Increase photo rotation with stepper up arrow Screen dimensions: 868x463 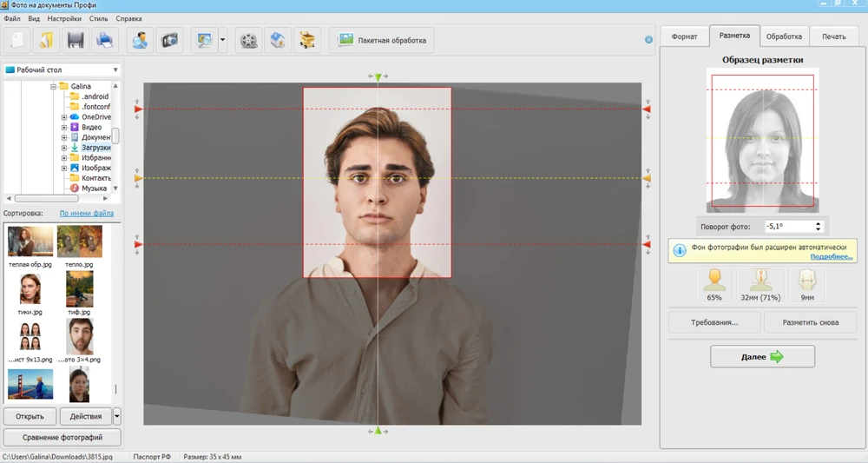click(818, 223)
